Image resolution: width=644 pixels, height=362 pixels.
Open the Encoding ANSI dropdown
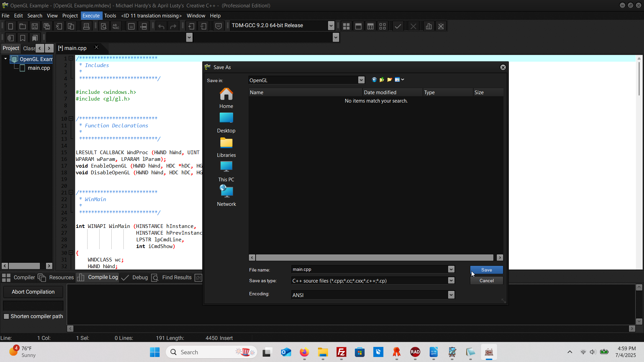coord(451,295)
